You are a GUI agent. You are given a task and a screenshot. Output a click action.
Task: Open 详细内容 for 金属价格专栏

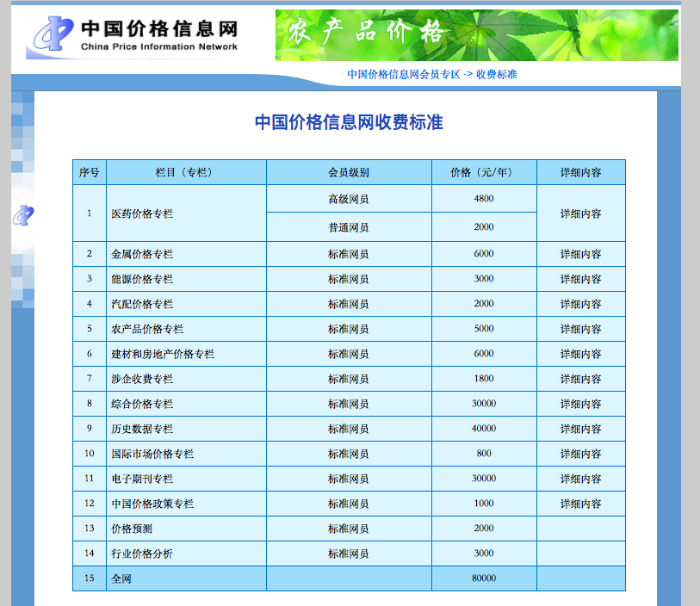click(x=581, y=254)
